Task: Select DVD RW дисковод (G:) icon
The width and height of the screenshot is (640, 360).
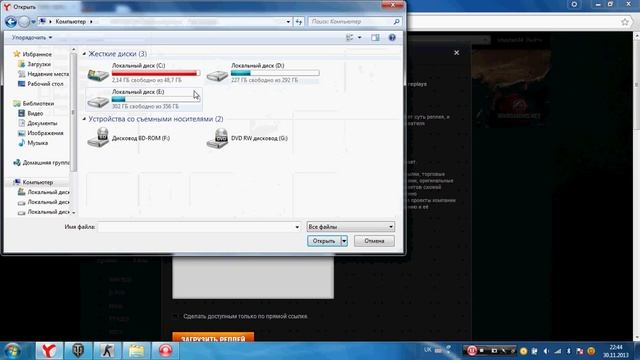Action: pyautogui.click(x=218, y=138)
